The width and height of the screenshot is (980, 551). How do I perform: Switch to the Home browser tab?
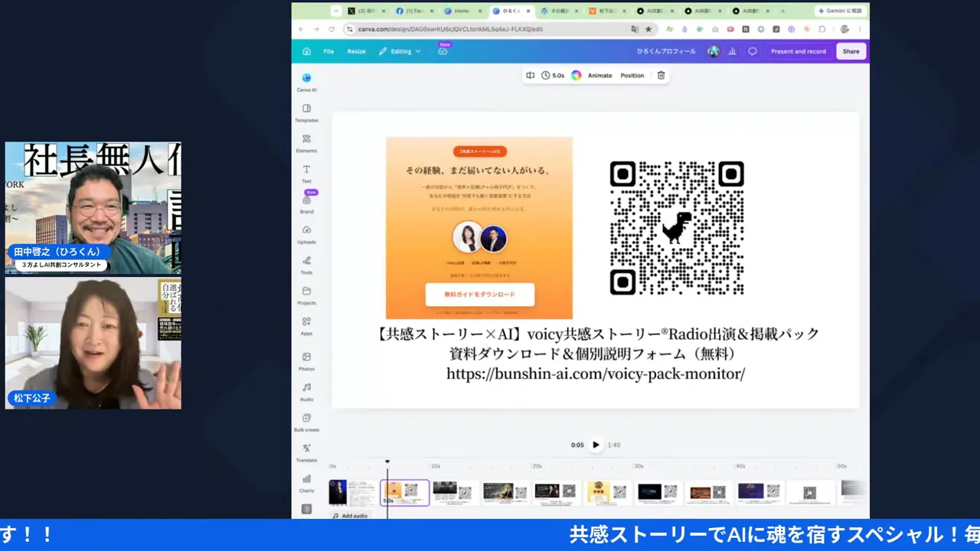(462, 11)
